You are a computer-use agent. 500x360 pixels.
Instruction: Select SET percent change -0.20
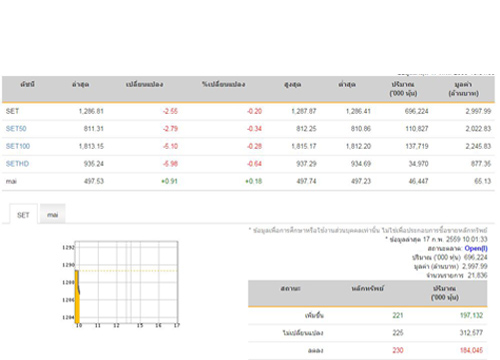(254, 111)
